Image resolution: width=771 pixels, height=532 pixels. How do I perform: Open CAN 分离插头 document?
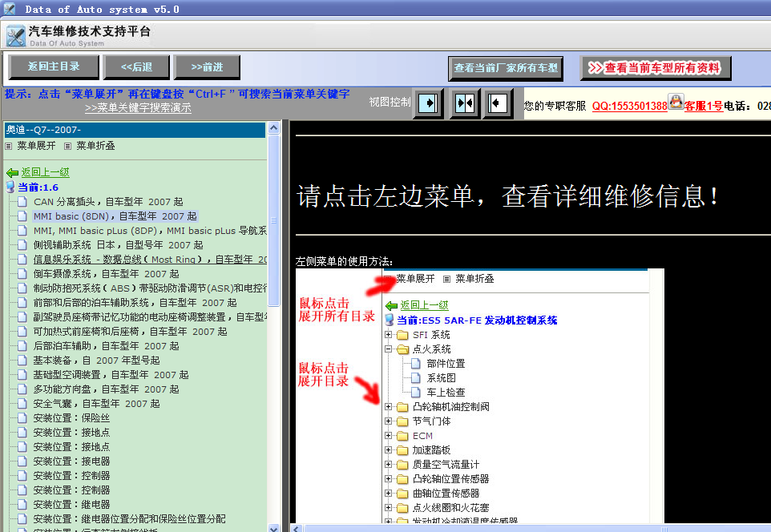point(108,202)
